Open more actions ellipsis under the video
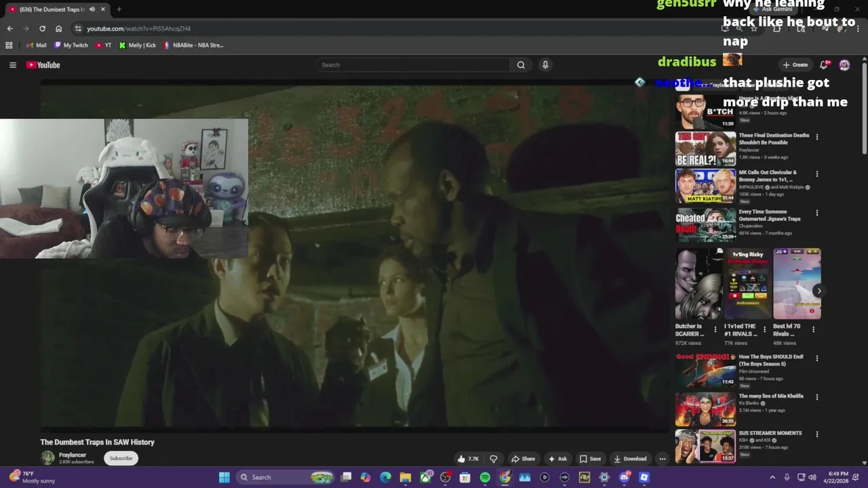 663,459
